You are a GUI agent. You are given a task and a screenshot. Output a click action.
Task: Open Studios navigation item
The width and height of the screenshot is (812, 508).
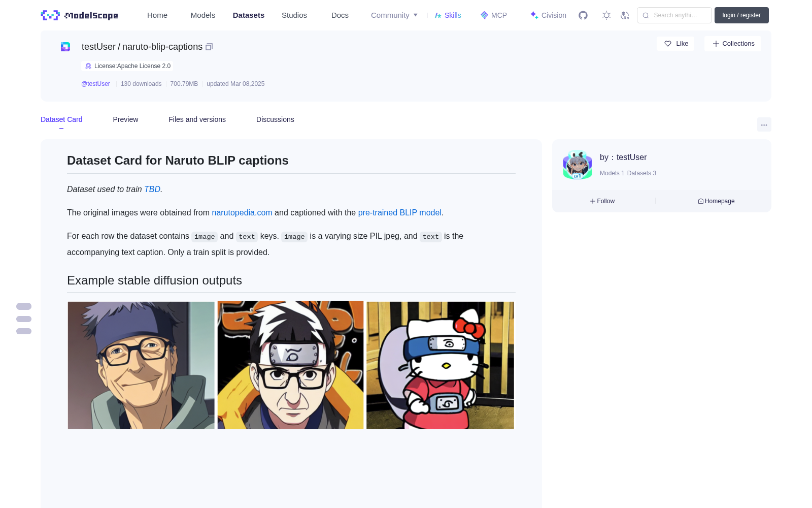294,15
